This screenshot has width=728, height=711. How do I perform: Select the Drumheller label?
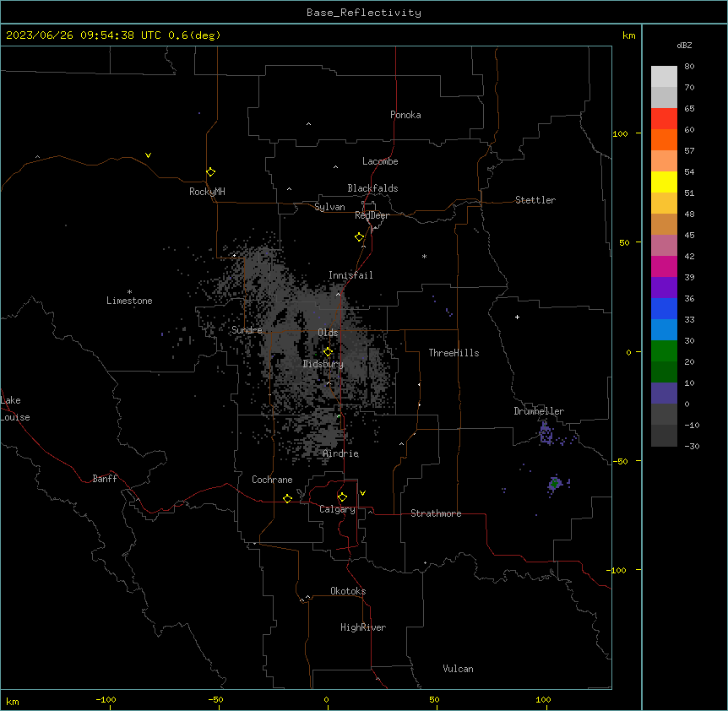pos(539,411)
